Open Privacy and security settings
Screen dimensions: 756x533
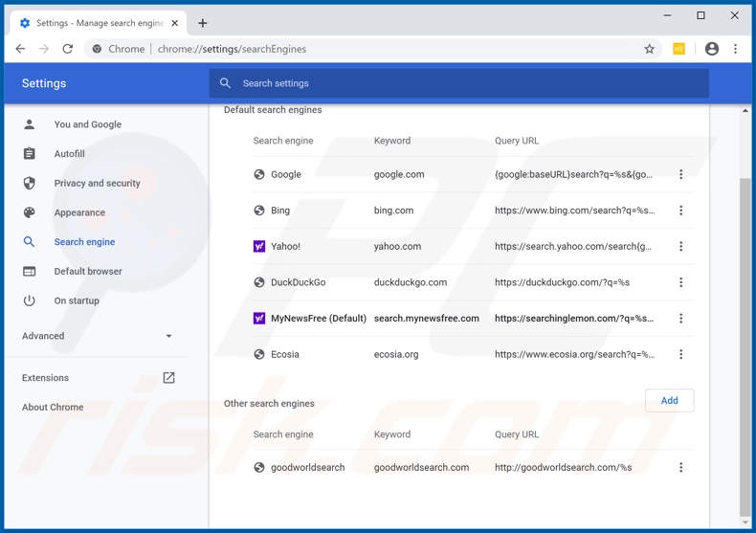(x=97, y=183)
